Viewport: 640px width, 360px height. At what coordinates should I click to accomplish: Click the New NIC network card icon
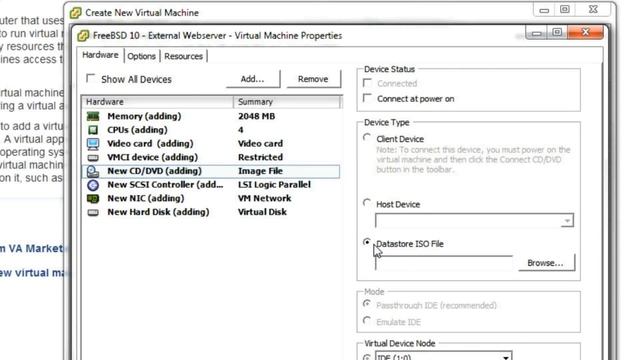(93, 198)
